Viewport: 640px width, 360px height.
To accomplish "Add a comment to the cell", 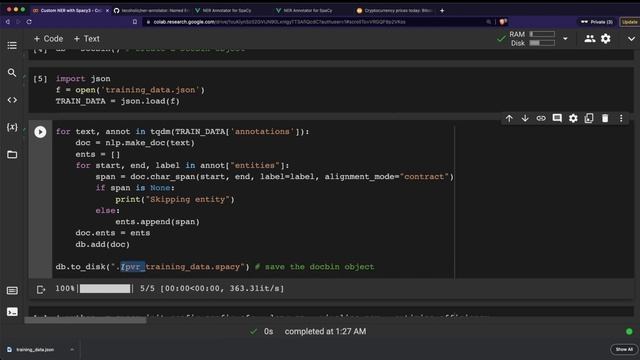I will coord(557,118).
